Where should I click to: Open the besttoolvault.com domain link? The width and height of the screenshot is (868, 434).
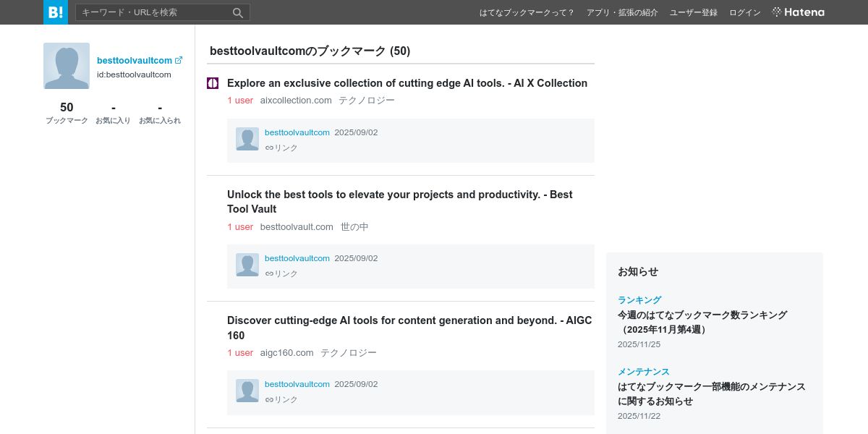pyautogui.click(x=297, y=226)
